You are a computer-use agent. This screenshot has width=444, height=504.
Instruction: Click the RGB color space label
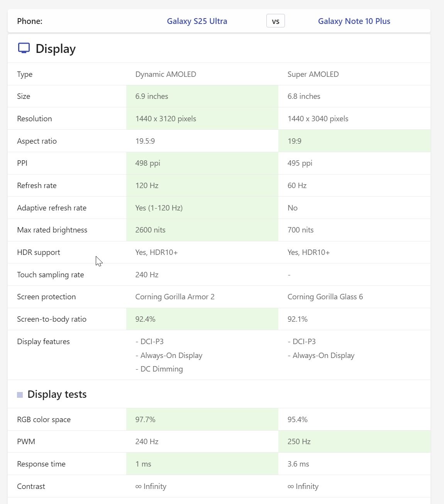point(44,419)
